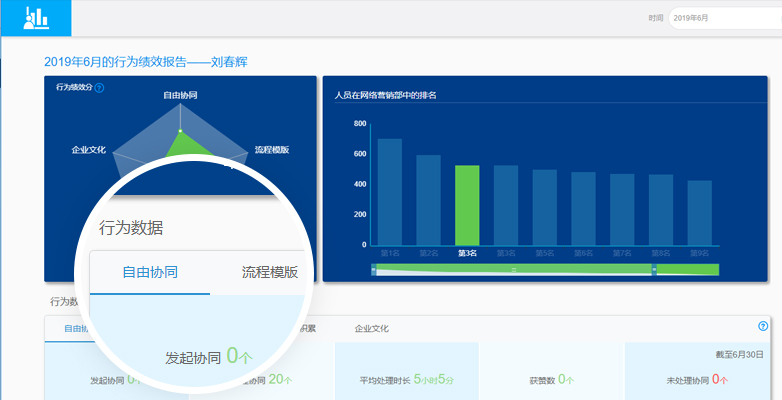Screen dimensions: 782x400
Task: Click the tallest 第1名 bar
Action: (390, 192)
